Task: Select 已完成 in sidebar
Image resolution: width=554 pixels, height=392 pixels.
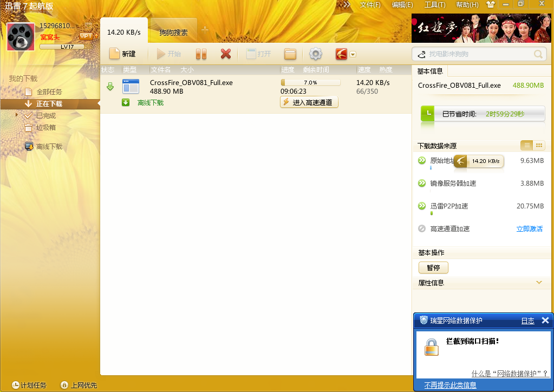Action: 46,115
